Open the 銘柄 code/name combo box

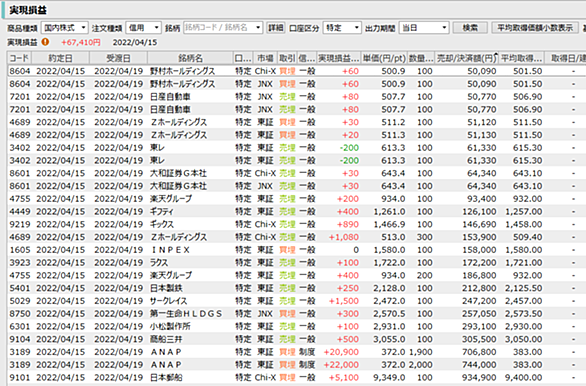point(223,28)
